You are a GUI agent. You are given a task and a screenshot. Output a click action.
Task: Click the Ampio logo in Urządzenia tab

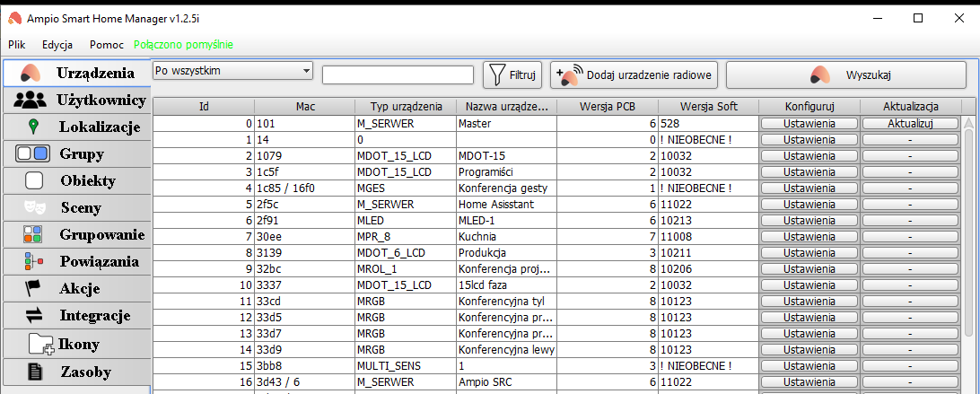[30, 74]
